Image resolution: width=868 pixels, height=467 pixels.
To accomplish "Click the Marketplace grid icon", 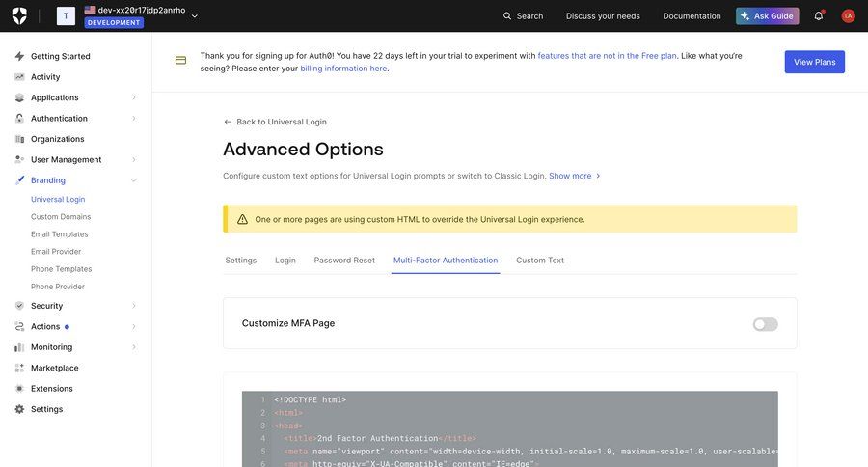I will click(19, 368).
